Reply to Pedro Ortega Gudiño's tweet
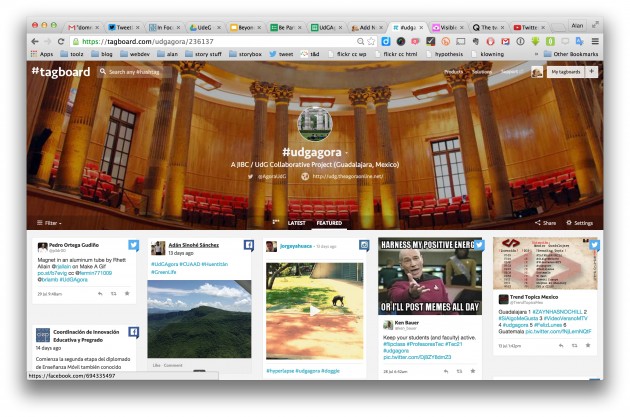The height and width of the screenshot is (417, 630). (100, 294)
